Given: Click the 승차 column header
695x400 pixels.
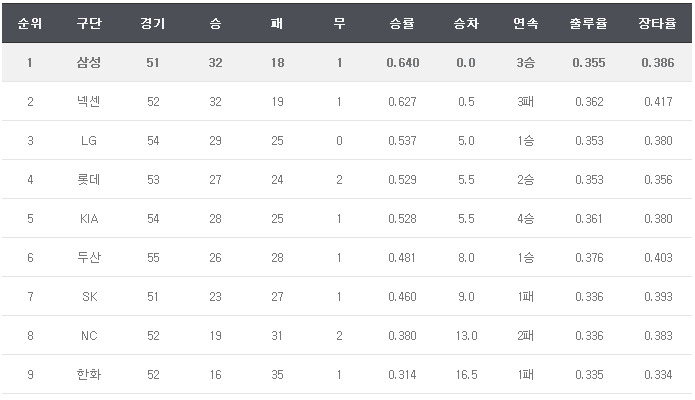Looking at the screenshot, I should coord(465,23).
